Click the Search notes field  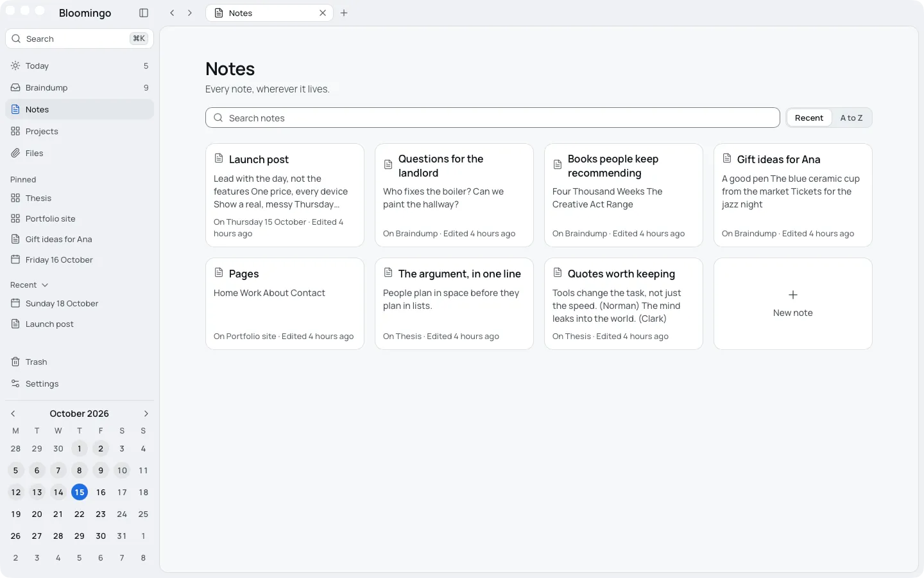[493, 118]
